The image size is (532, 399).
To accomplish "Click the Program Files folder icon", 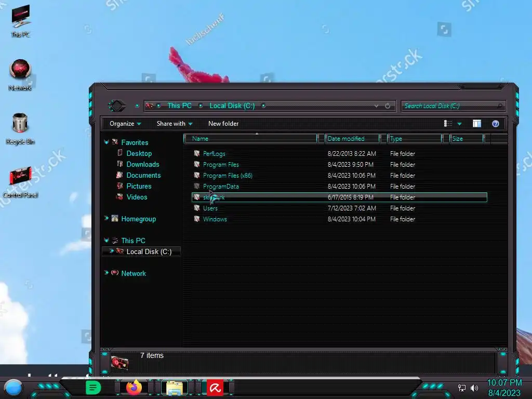I will coord(197,164).
